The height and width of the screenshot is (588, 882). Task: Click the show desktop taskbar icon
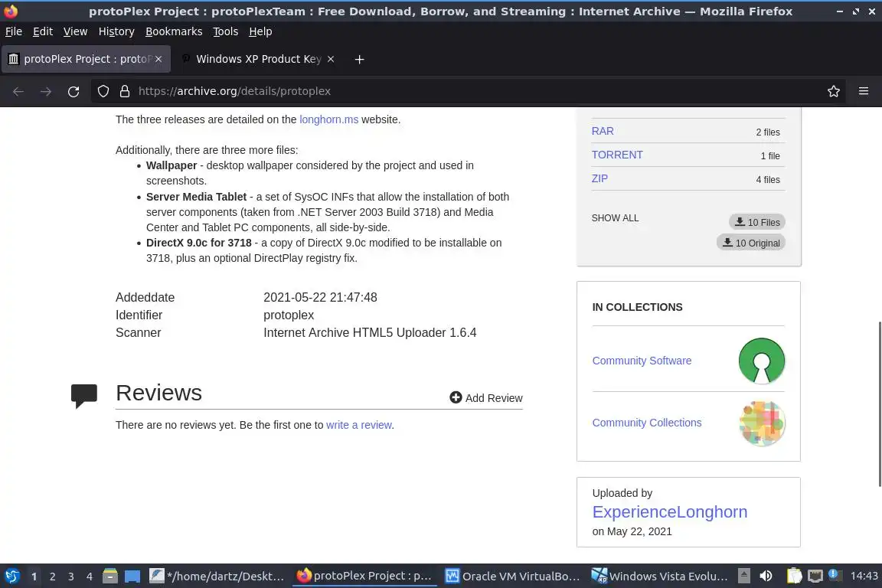132,576
